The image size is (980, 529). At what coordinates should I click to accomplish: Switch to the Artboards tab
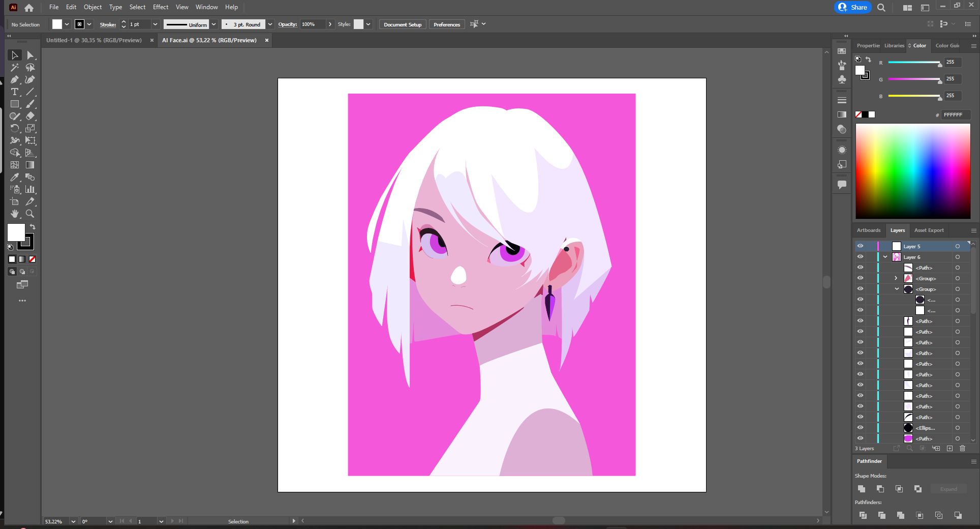click(x=869, y=230)
